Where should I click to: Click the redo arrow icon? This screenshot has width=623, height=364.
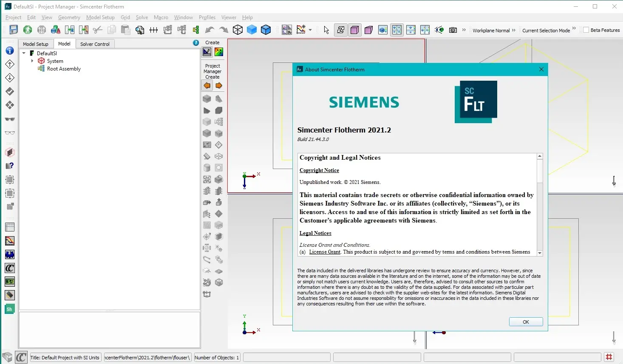(x=224, y=30)
